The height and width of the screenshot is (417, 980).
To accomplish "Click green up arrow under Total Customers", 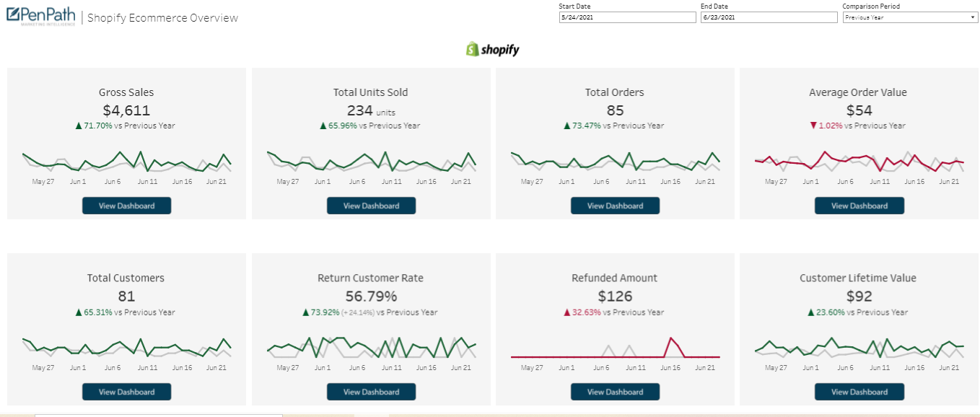I will [79, 312].
